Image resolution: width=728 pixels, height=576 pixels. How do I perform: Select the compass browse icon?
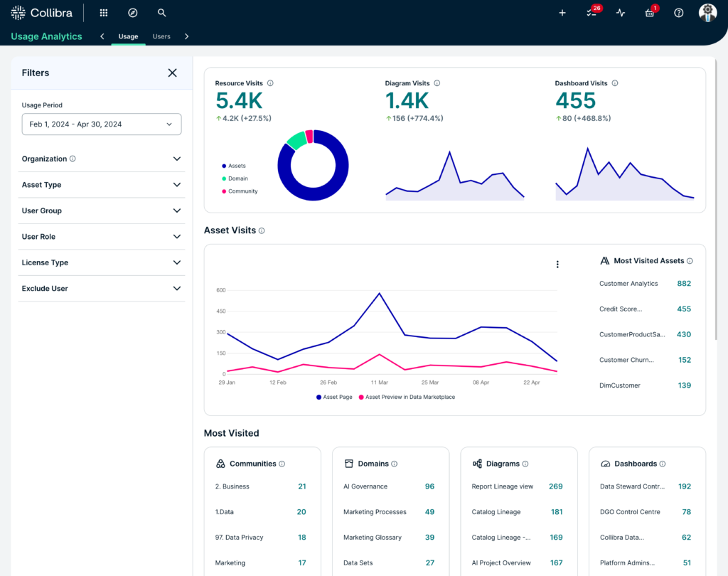pyautogui.click(x=132, y=12)
